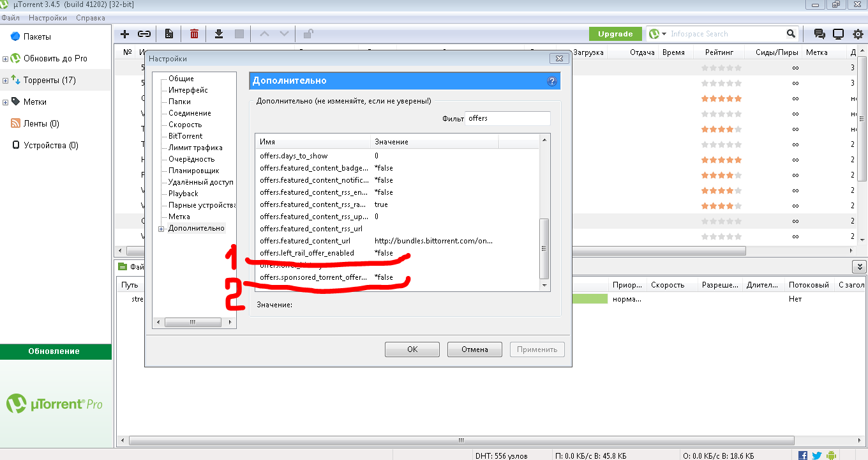Click the Create New Torrent file icon
Screen dimensions: 868x460
point(169,34)
